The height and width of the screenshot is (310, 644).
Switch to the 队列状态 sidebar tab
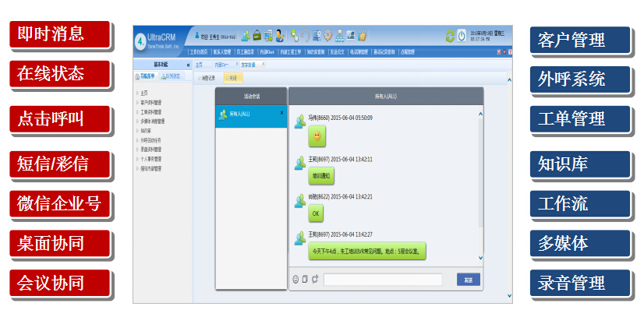coord(171,76)
